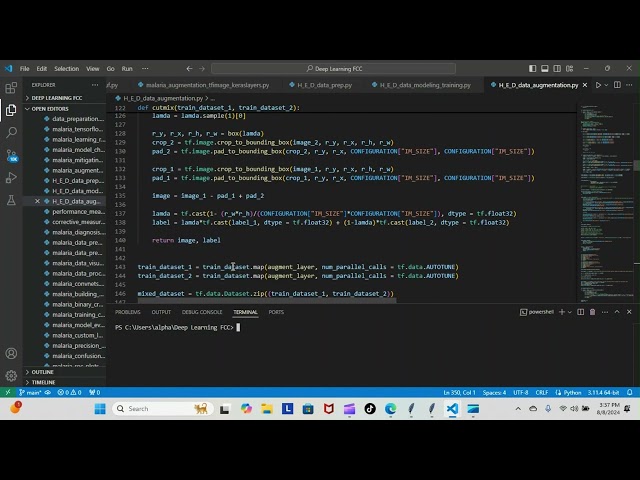The width and height of the screenshot is (640, 480).
Task: Open the Run menu
Action: pyautogui.click(x=127, y=69)
